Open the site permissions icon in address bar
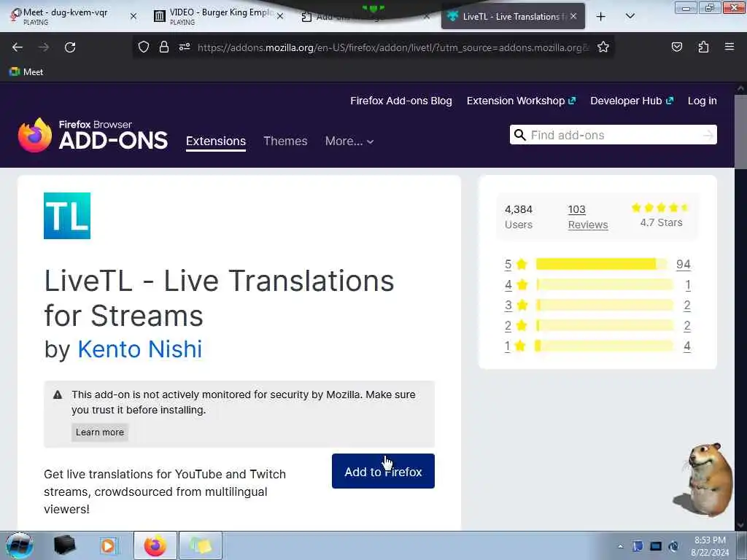Screen dimensions: 747x560 tap(185, 47)
